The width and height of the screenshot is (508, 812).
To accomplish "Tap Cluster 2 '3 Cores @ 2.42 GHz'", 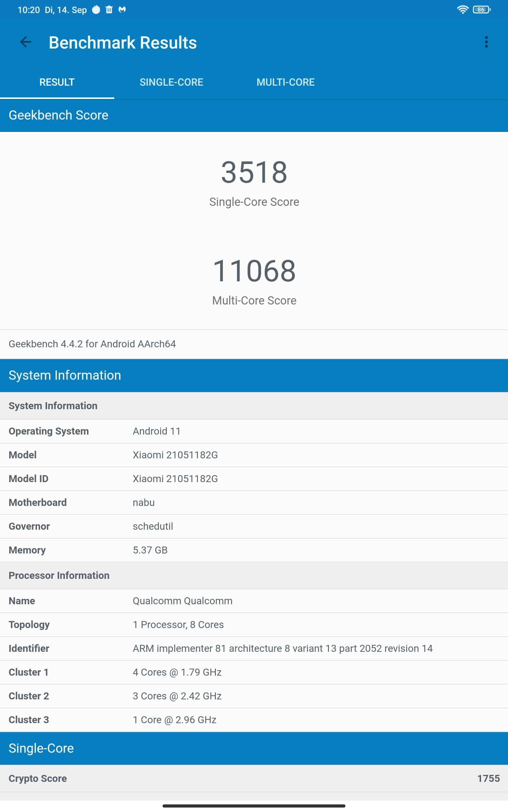I will click(x=177, y=696).
